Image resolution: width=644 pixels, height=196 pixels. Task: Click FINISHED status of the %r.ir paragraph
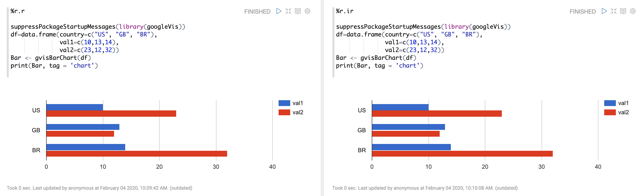point(582,11)
